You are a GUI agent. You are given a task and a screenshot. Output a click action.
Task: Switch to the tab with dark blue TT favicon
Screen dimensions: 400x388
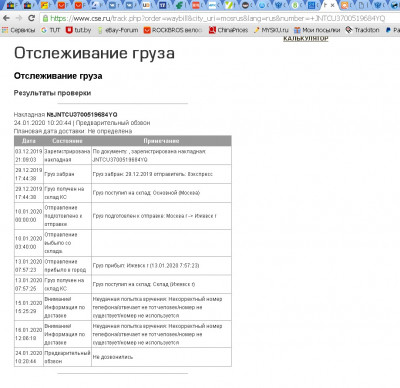point(163,5)
